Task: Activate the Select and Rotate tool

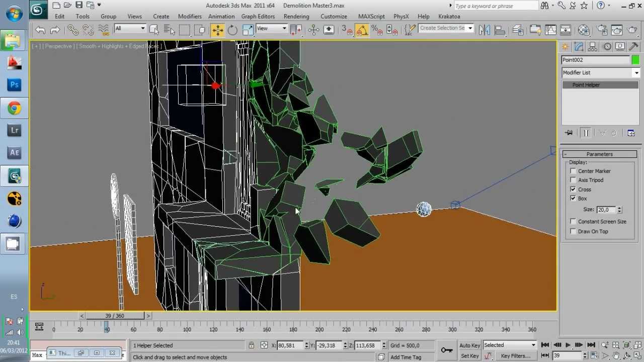Action: [232, 30]
